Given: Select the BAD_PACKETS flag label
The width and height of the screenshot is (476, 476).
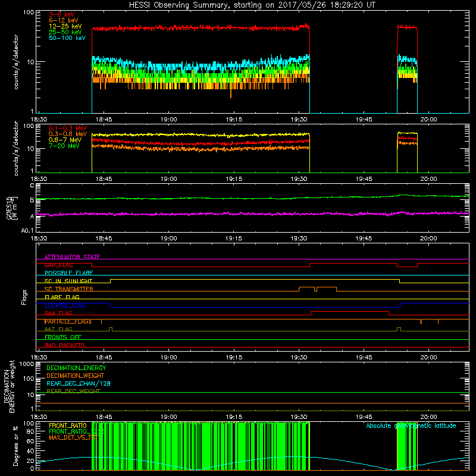Looking at the screenshot, I should pyautogui.click(x=65, y=345).
